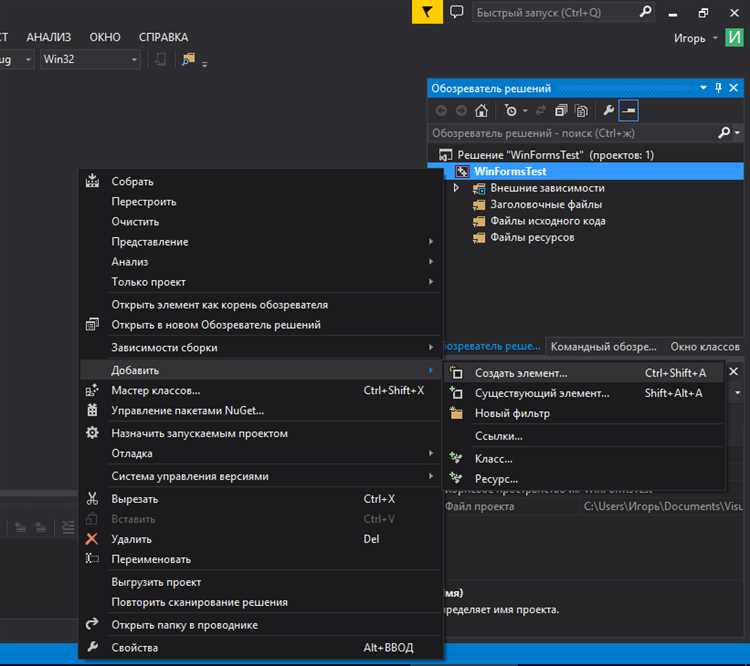Click the Quick Launch search magnifier icon
Image resolution: width=750 pixels, height=666 pixels.
point(645,11)
